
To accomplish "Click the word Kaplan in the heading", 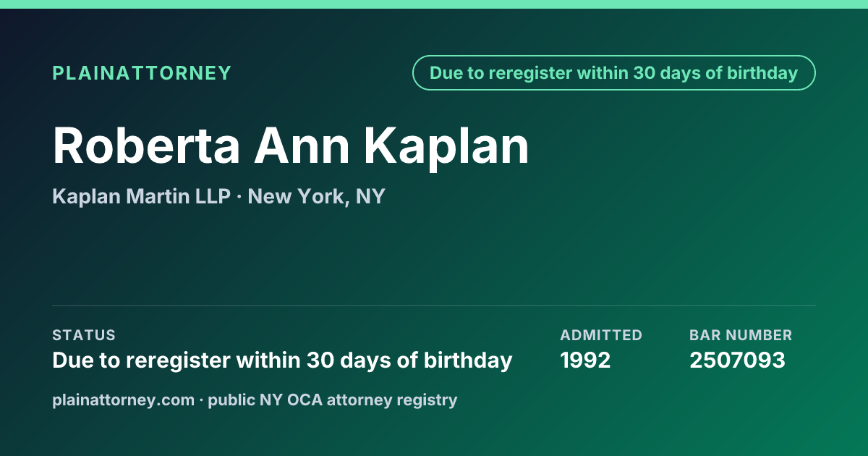I will tap(446, 145).
